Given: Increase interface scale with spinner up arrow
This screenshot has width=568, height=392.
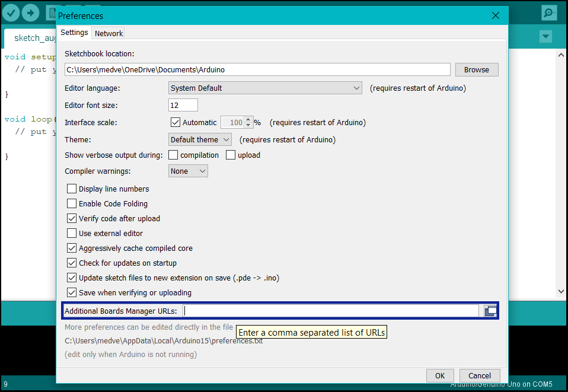Looking at the screenshot, I should [x=248, y=120].
